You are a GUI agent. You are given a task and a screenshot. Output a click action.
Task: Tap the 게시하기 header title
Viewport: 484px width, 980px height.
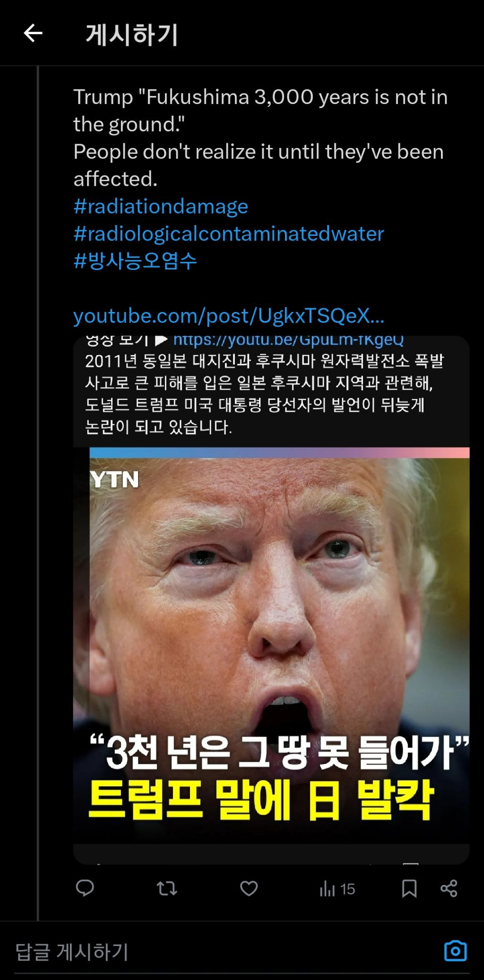click(132, 35)
